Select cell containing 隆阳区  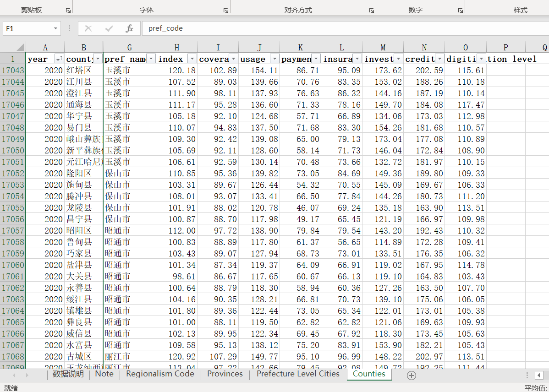[84, 174]
